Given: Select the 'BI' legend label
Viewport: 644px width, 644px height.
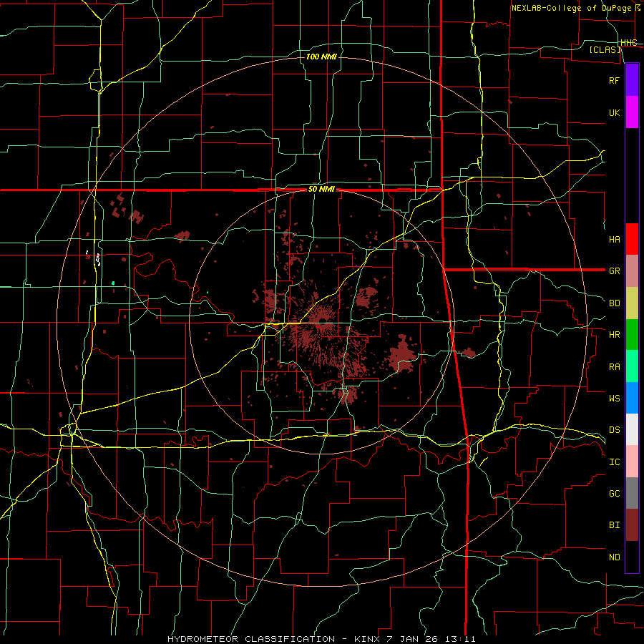Looking at the screenshot, I should pos(614,525).
